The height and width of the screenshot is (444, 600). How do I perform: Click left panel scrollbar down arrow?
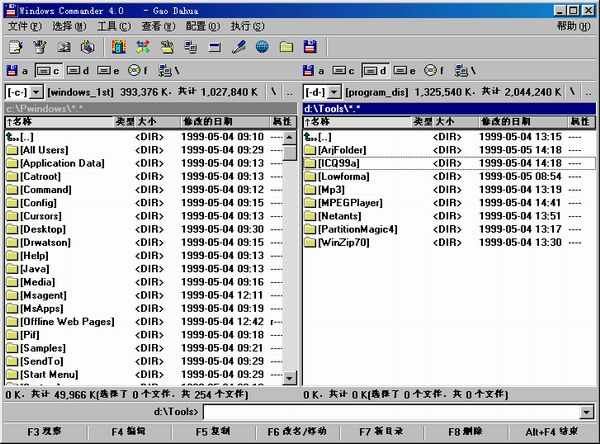(290, 378)
